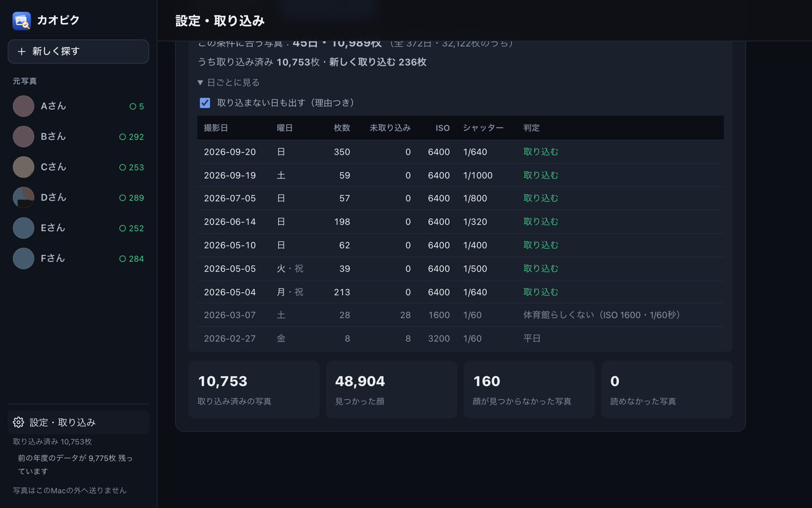The width and height of the screenshot is (812, 508).
Task: Click the green circle count 5 for Aさん
Action: pos(137,106)
